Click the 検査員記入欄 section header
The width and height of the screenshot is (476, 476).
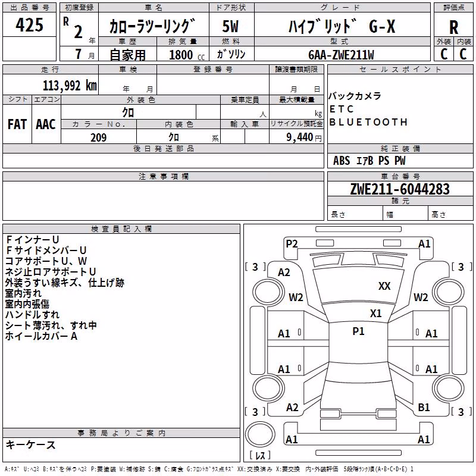(121, 229)
